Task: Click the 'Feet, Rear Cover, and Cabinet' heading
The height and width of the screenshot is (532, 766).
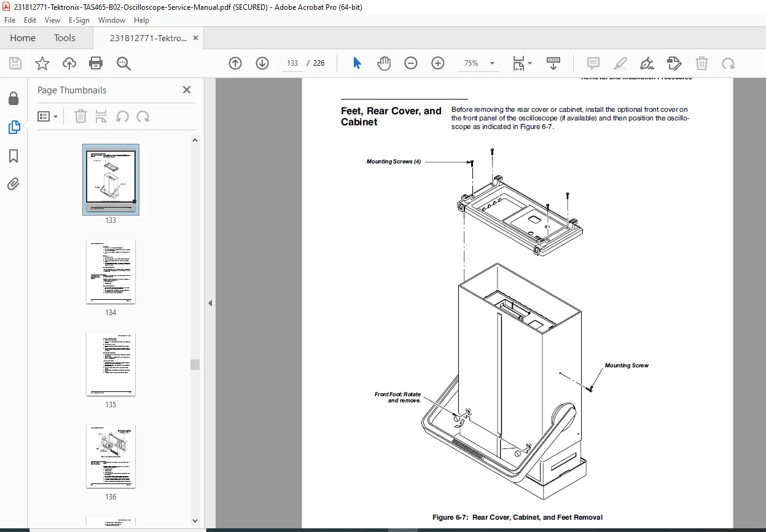Action: (391, 117)
